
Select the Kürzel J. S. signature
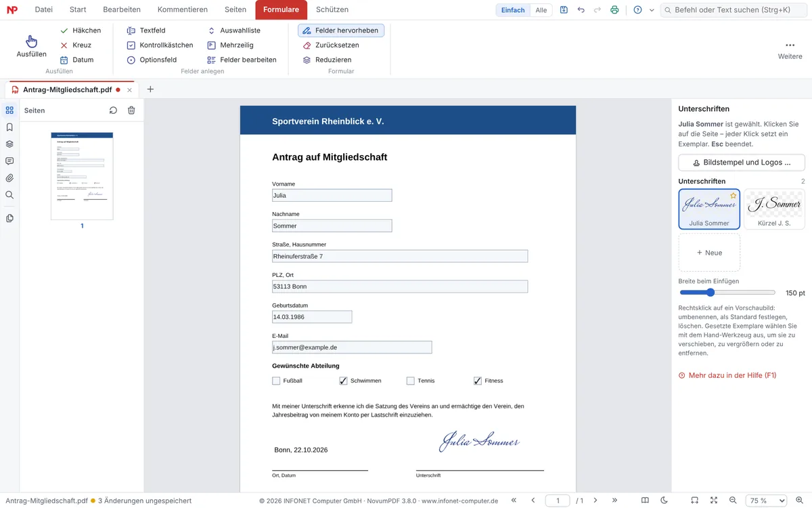click(775, 209)
